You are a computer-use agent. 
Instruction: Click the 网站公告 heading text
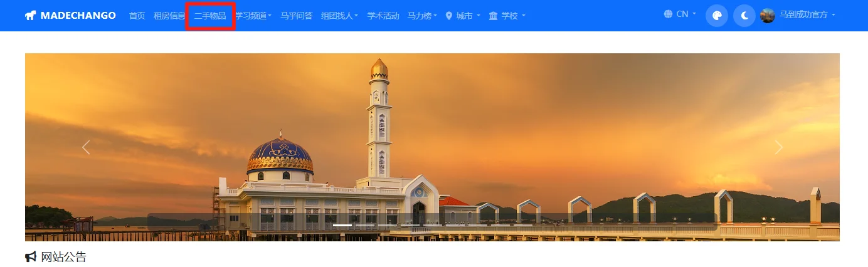coord(64,257)
